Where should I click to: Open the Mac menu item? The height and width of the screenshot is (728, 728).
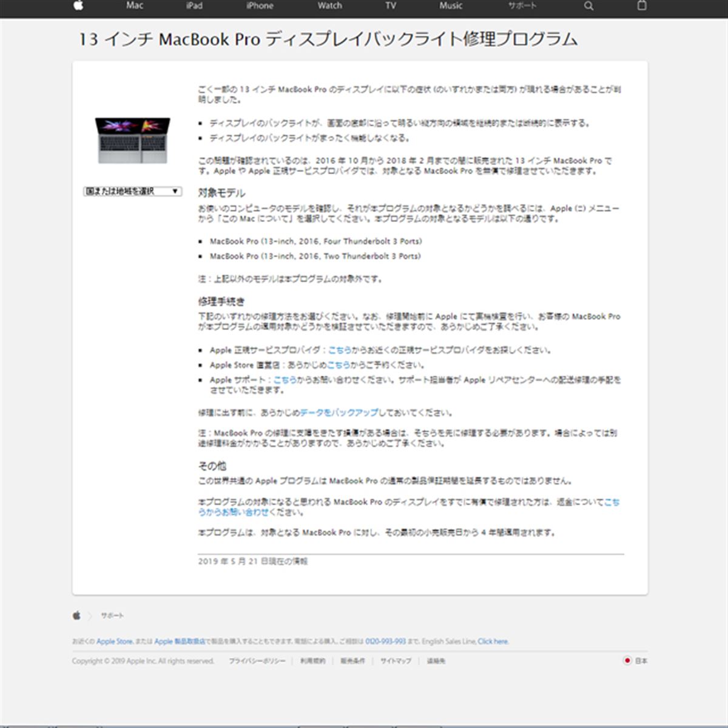(135, 5)
